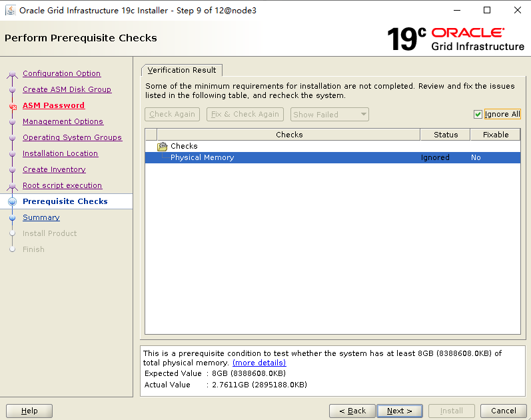Click the ASM Password error step marker
The width and height of the screenshot is (531, 420).
pyautogui.click(x=13, y=107)
